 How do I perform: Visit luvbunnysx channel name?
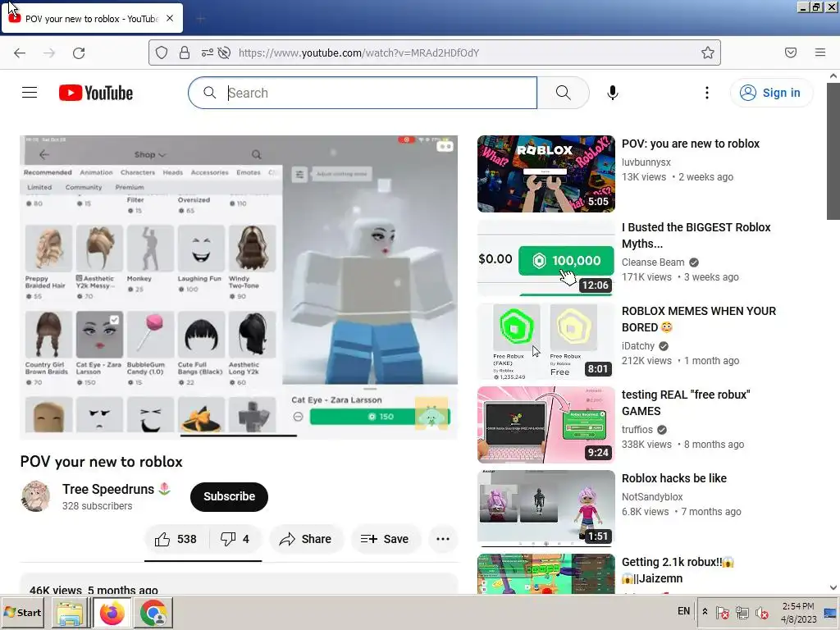click(646, 162)
